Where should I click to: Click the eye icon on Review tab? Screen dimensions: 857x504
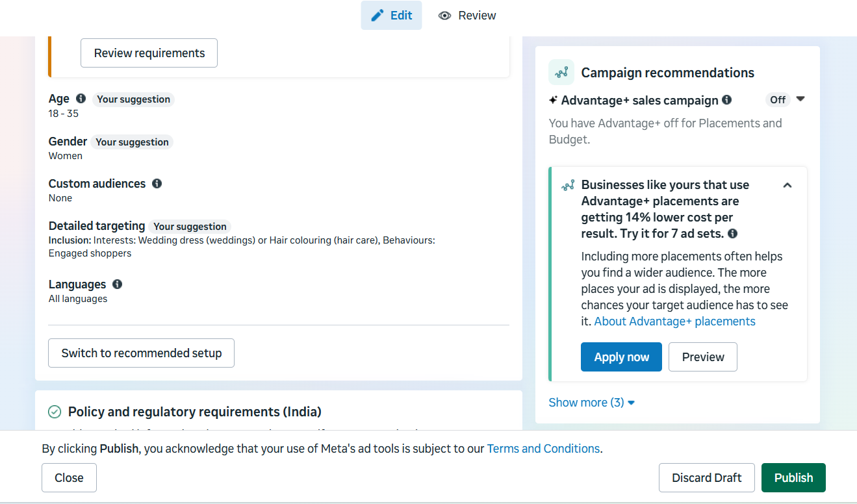[444, 16]
